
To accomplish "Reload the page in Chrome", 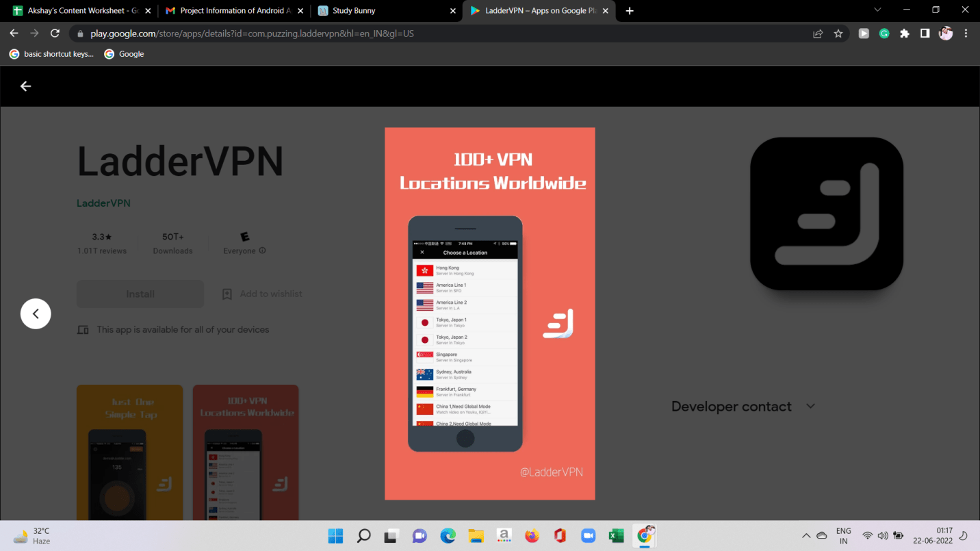I will pyautogui.click(x=55, y=34).
